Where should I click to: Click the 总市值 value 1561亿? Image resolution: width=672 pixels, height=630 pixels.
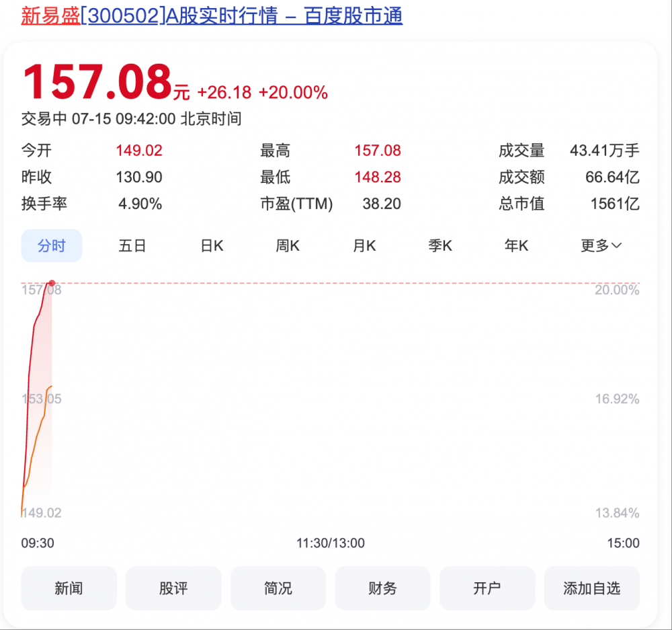(614, 203)
